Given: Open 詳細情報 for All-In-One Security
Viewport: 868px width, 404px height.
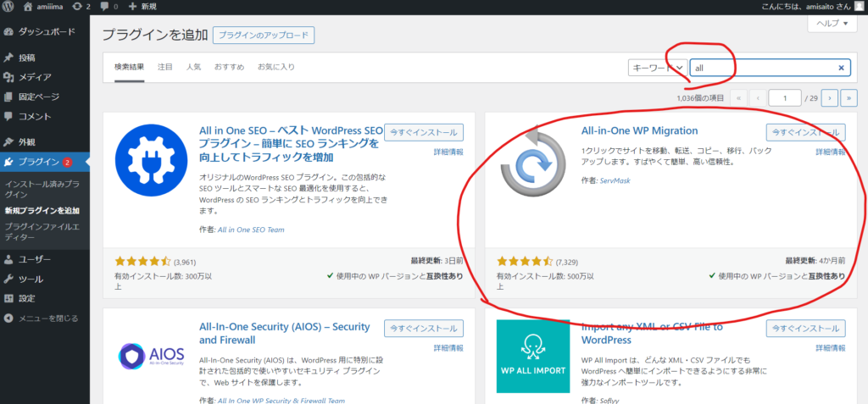Looking at the screenshot, I should click(x=448, y=348).
